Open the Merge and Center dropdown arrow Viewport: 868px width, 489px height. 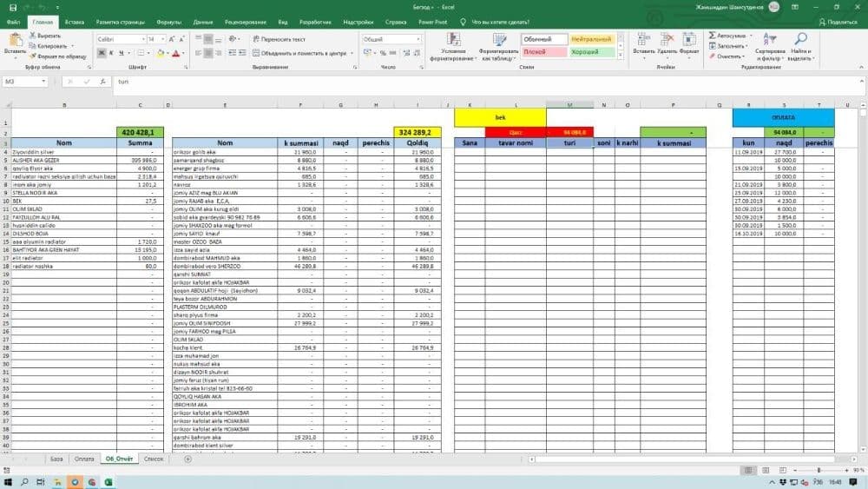tap(352, 53)
